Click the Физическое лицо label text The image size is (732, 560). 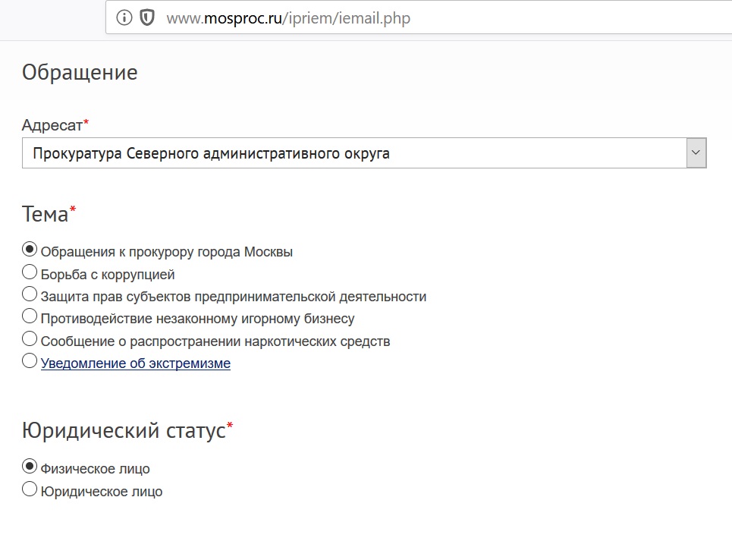tap(96, 469)
